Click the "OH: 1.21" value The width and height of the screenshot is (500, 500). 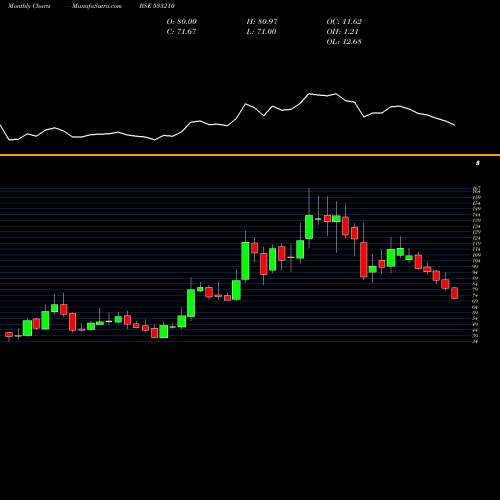coord(342,32)
